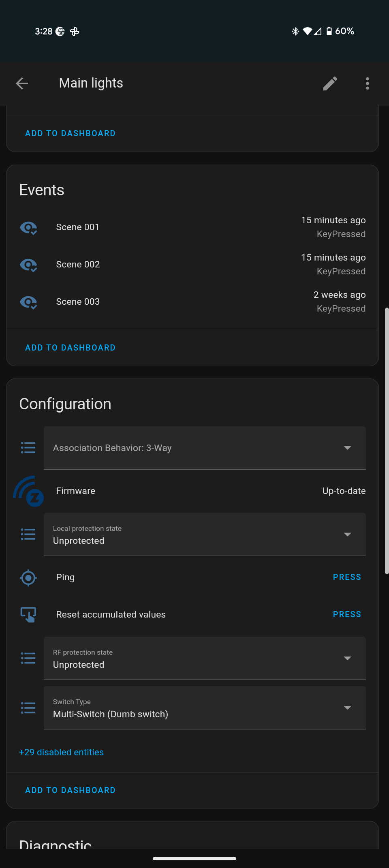Open the Scene 002 event row
The width and height of the screenshot is (389, 868).
(x=192, y=265)
